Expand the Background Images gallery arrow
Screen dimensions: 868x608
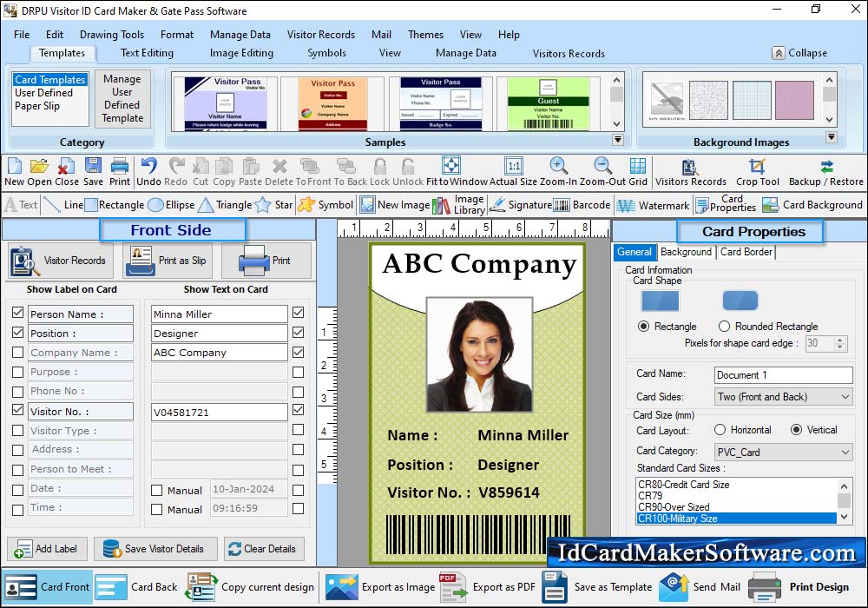pos(831,137)
